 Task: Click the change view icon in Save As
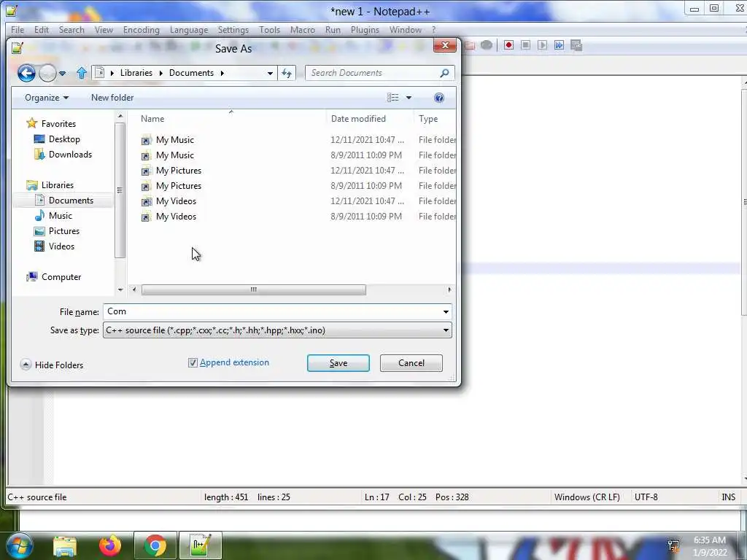tap(393, 98)
